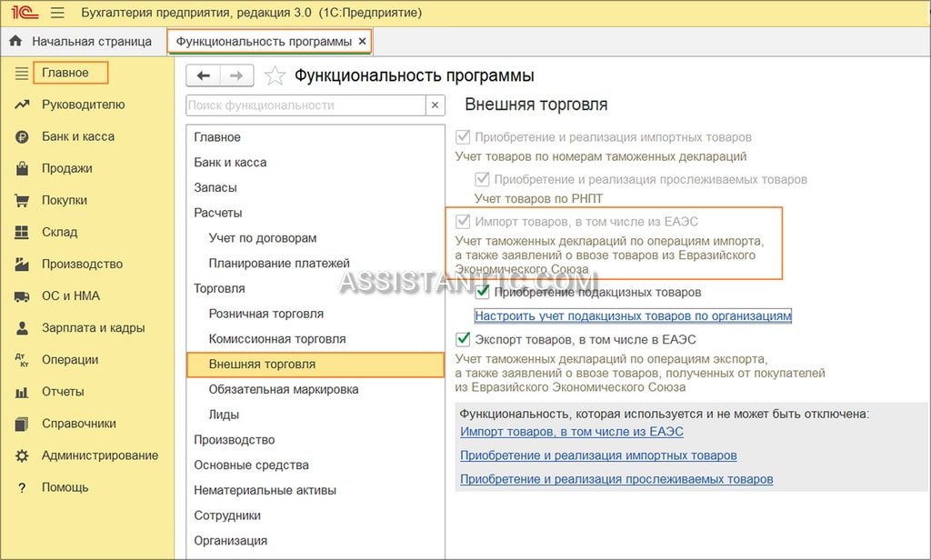Screen dimensions: 931x560
Task: Open Администрирование sidebar section
Action: [x=100, y=455]
